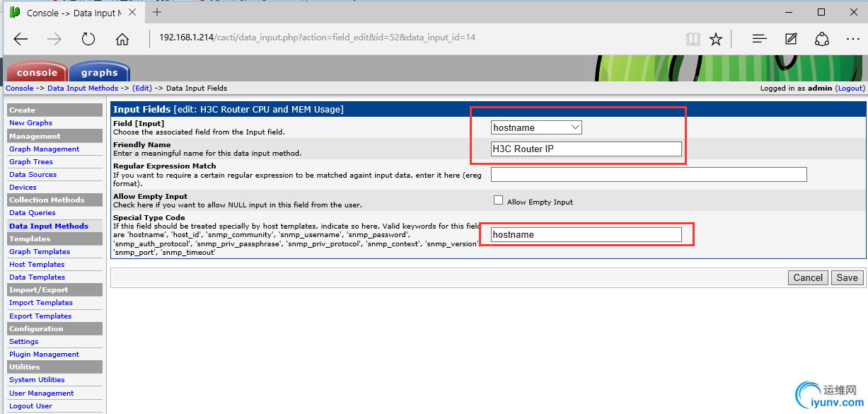868x414 pixels.
Task: Open browser More actions menu
Action: (853, 39)
